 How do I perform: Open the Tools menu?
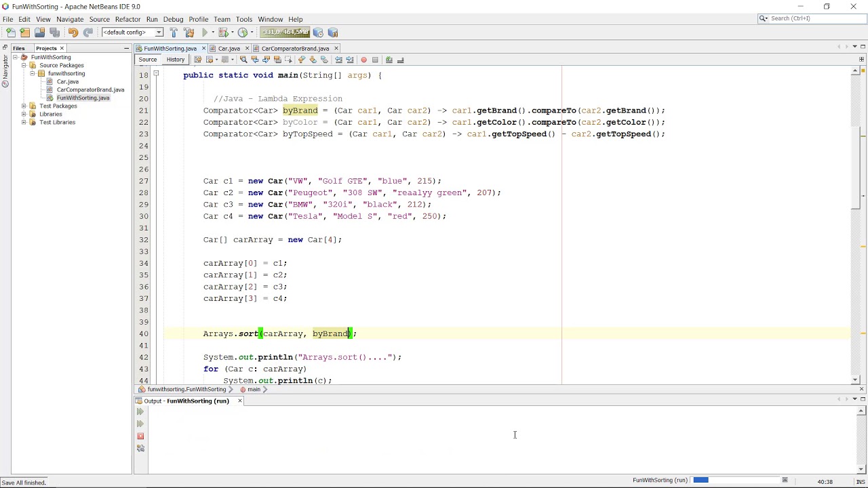[244, 19]
